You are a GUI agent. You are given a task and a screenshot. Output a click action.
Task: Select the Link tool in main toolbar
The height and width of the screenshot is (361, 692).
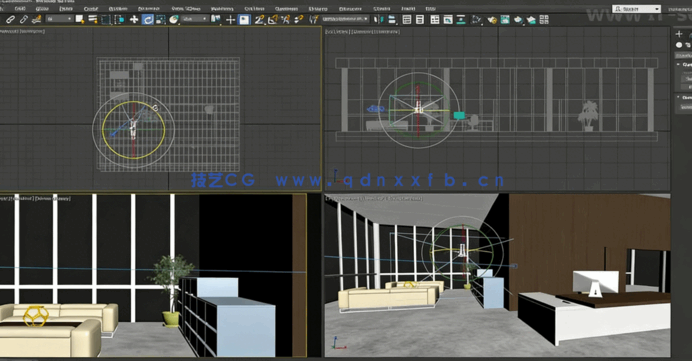pyautogui.click(x=10, y=19)
